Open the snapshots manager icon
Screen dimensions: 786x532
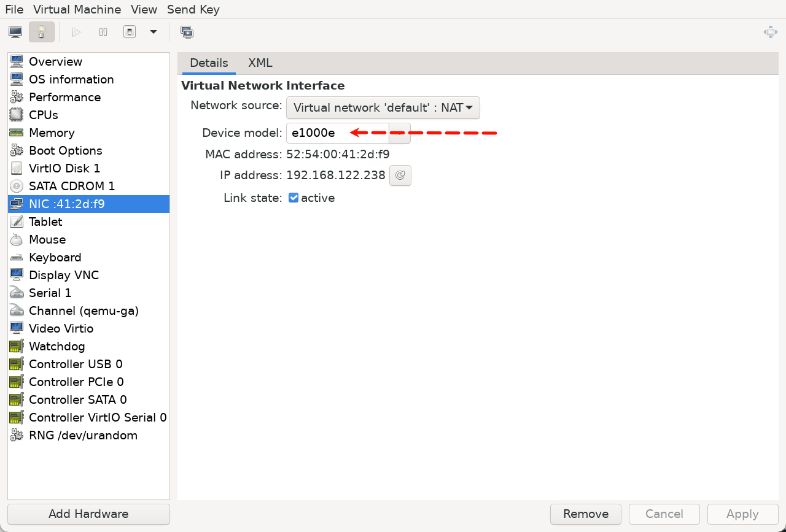tap(187, 32)
